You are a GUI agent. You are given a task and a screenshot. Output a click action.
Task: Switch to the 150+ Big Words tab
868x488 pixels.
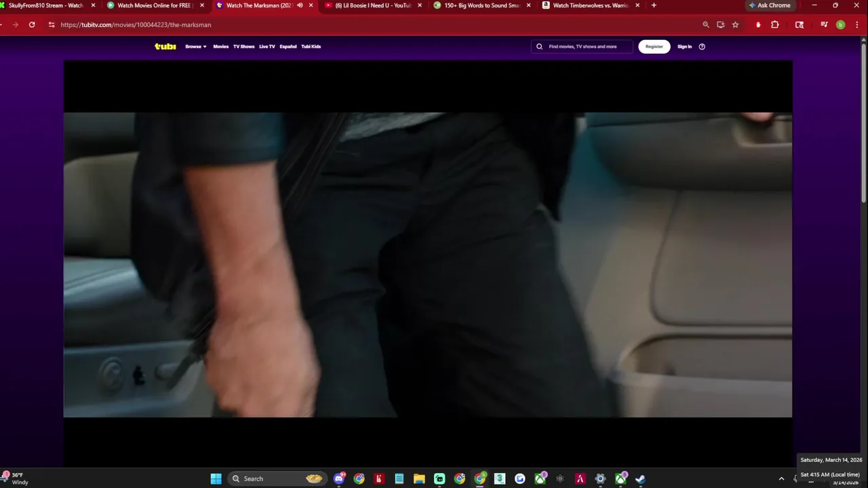click(481, 5)
